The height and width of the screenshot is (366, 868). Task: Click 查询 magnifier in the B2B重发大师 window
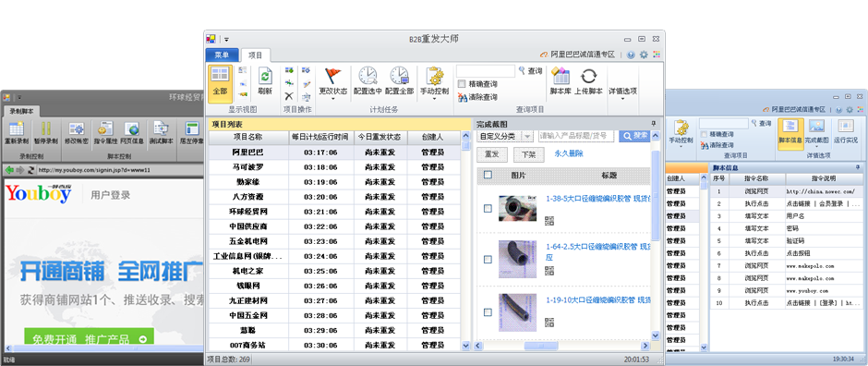point(530,71)
